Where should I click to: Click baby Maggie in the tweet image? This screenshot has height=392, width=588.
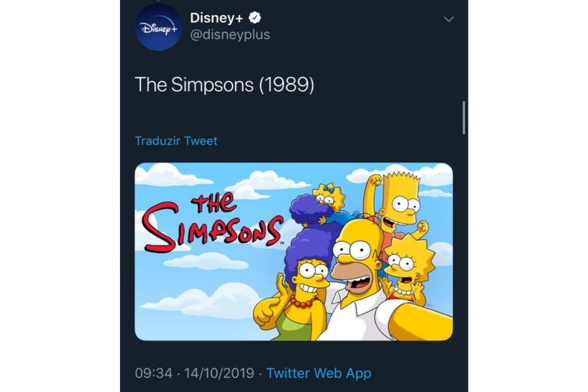coord(327,197)
